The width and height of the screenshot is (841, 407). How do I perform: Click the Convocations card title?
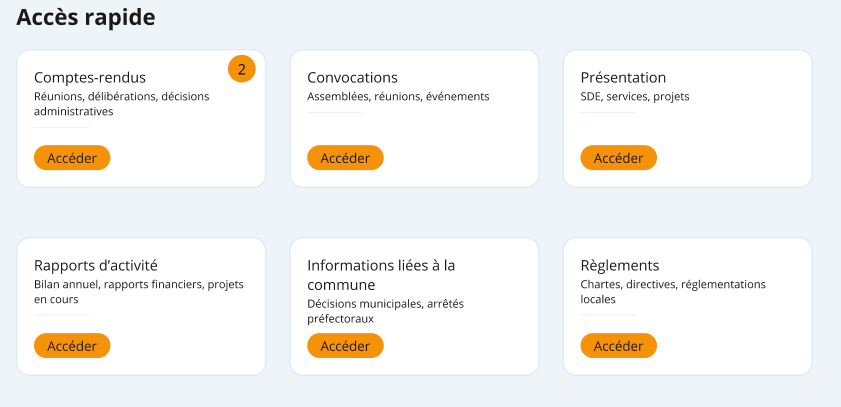tap(352, 78)
